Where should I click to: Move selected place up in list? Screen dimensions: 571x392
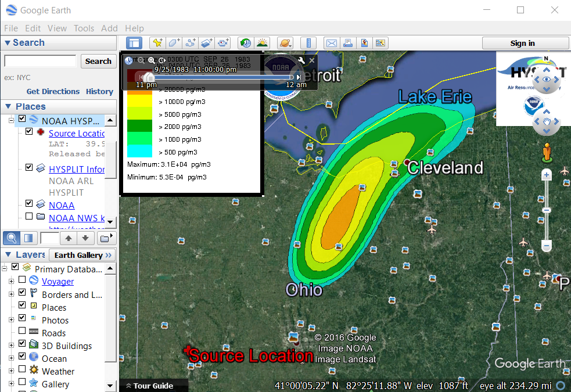pos(69,238)
